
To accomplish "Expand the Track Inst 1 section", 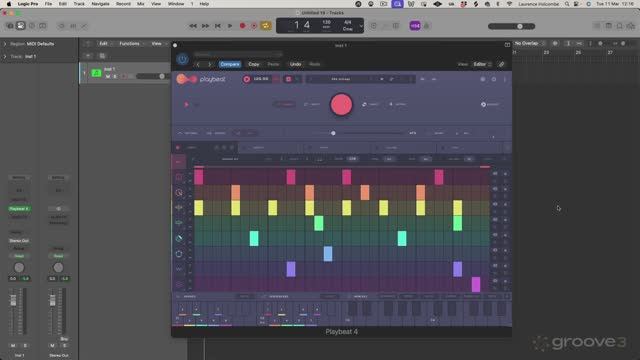I will pos(5,56).
